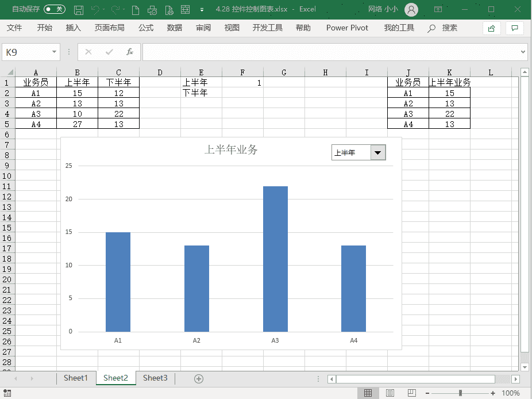The width and height of the screenshot is (532, 399).
Task: Switch to Normal view icon
Action: (x=368, y=393)
